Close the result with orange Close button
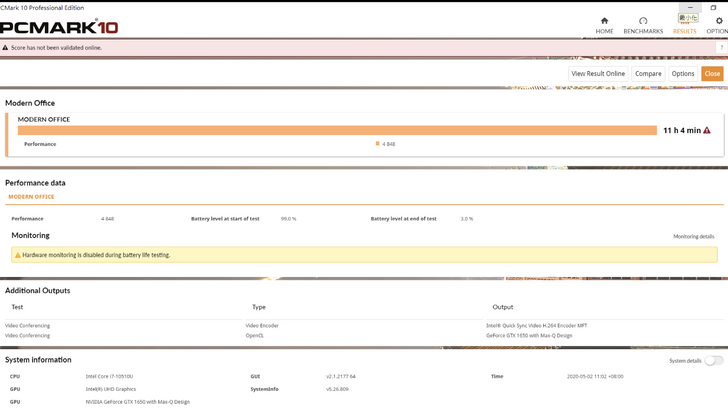The image size is (728, 409). pyautogui.click(x=712, y=74)
